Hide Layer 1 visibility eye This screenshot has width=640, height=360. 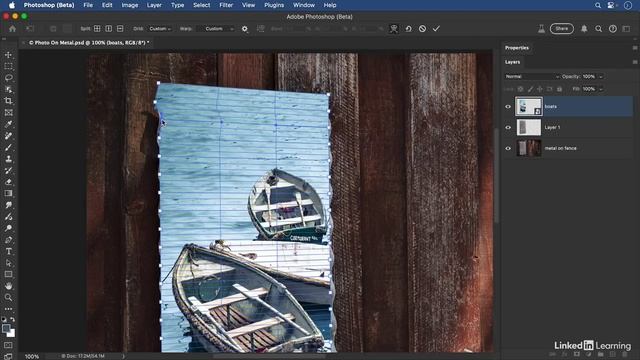coord(508,127)
